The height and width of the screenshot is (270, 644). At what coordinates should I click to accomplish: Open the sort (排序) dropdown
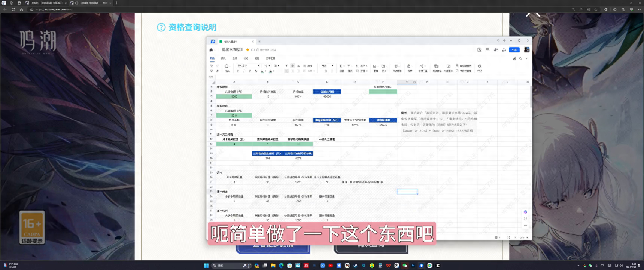tap(362, 66)
